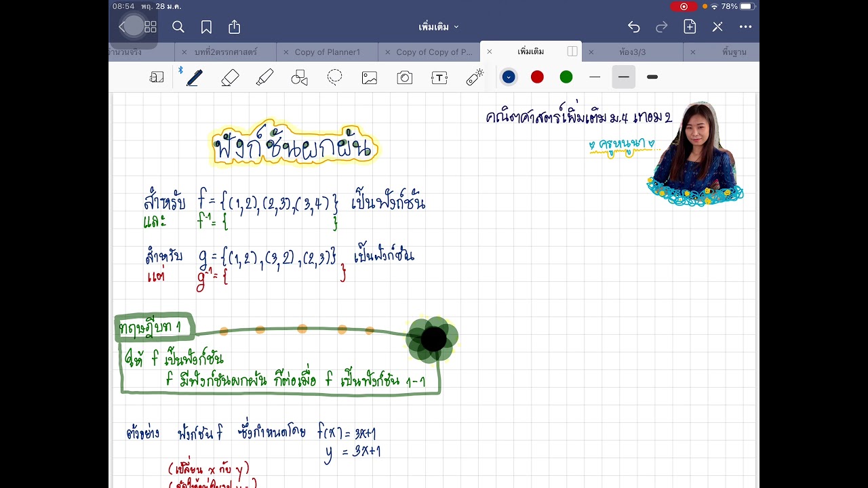868x488 pixels.
Task: Switch to the บทที่2ตรรกศาสตร์ tab
Action: [x=226, y=52]
